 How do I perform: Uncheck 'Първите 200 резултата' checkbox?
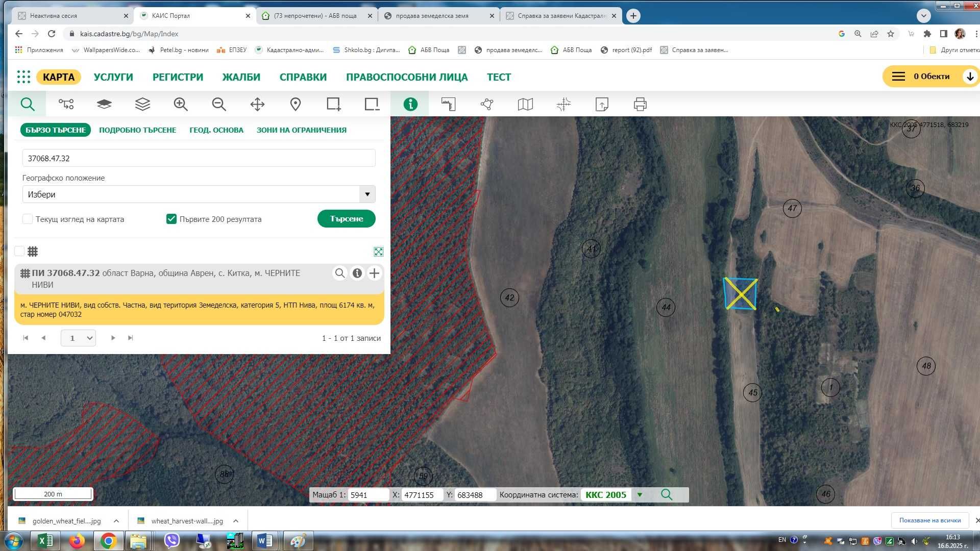click(x=171, y=219)
